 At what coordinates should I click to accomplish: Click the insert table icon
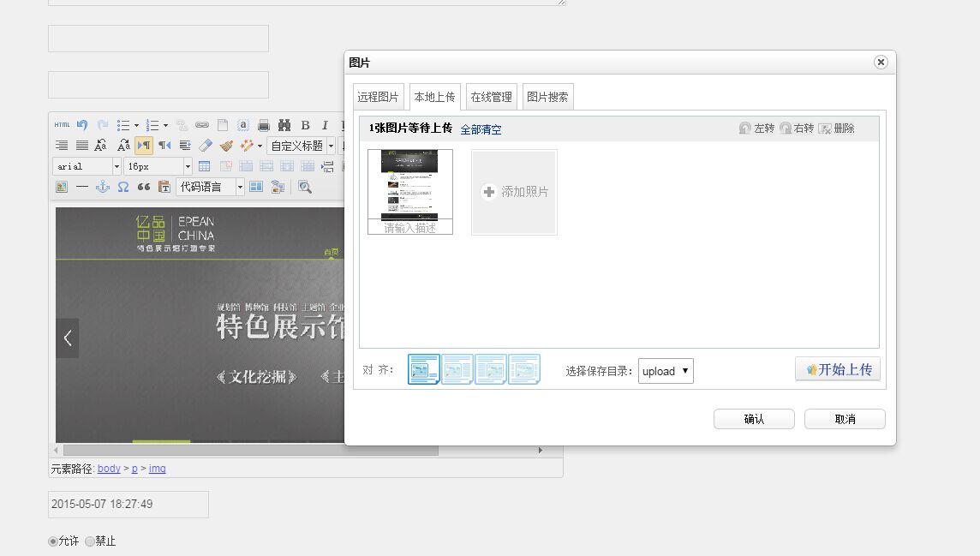[205, 166]
